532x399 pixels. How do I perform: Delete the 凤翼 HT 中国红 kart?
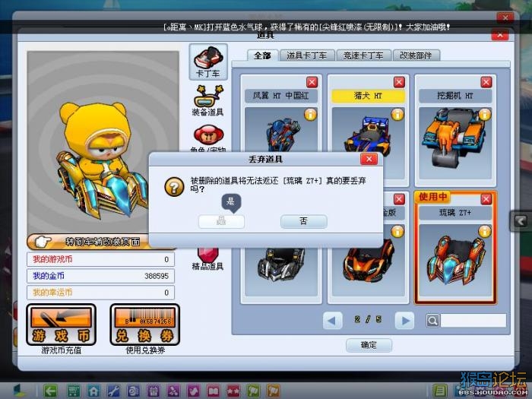pos(312,82)
